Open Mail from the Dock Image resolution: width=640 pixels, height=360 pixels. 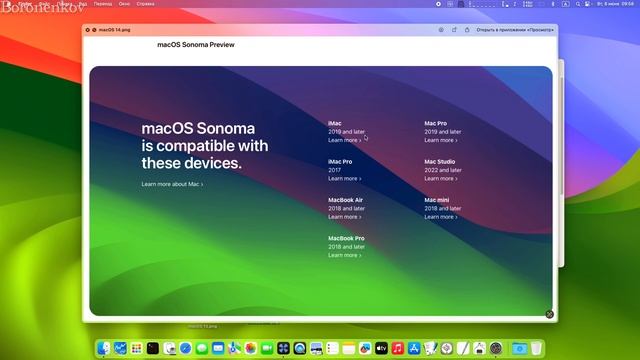tap(218, 348)
